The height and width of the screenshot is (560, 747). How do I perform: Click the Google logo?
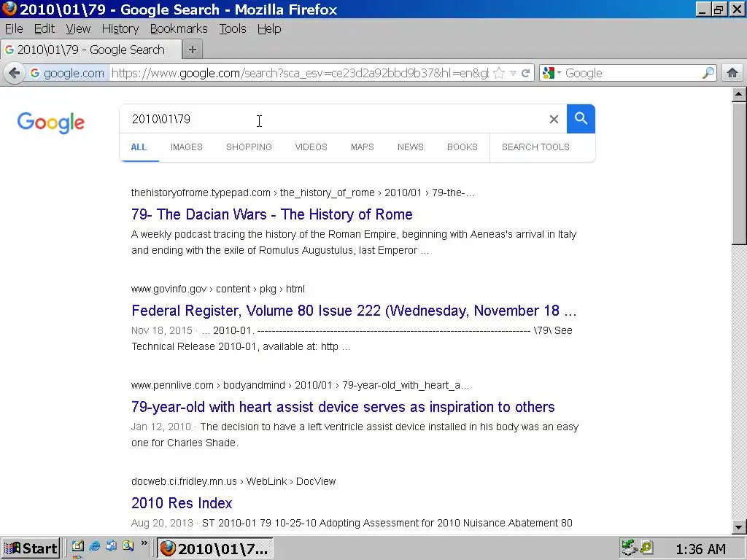tap(51, 122)
